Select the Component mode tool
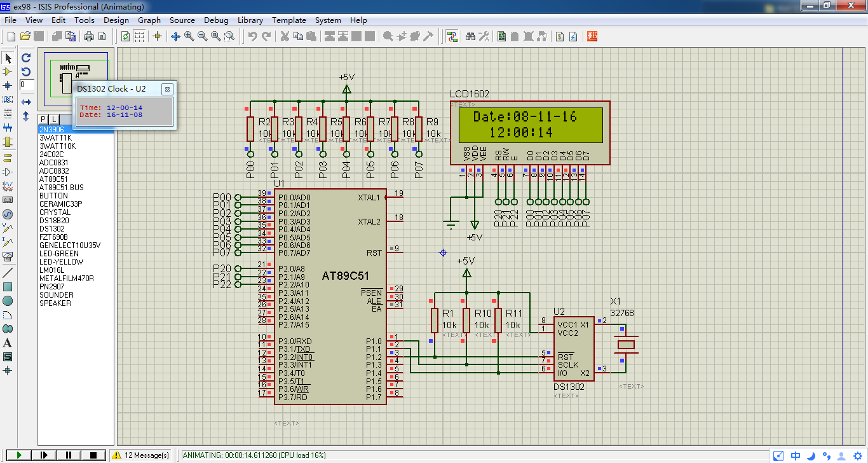 click(8, 72)
